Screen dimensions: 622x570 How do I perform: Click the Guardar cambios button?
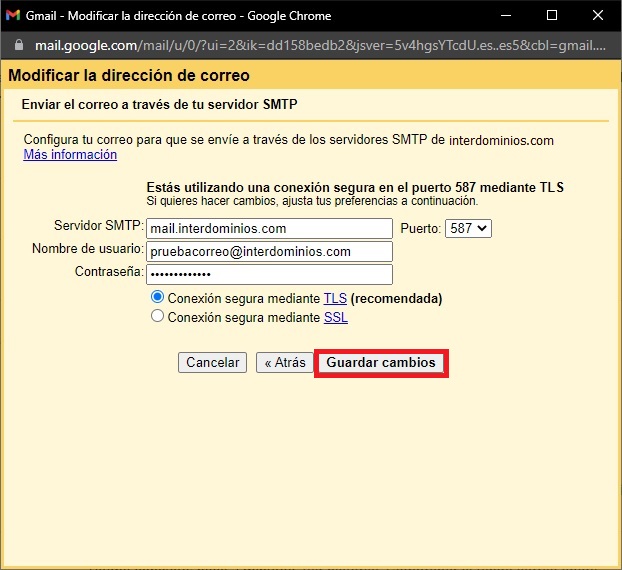point(381,363)
